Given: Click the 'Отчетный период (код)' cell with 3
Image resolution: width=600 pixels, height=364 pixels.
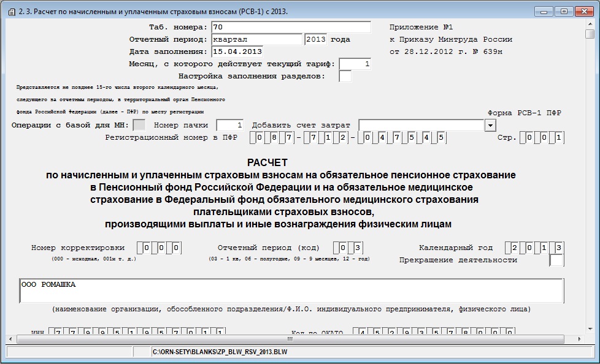Looking at the screenshot, I should point(357,248).
